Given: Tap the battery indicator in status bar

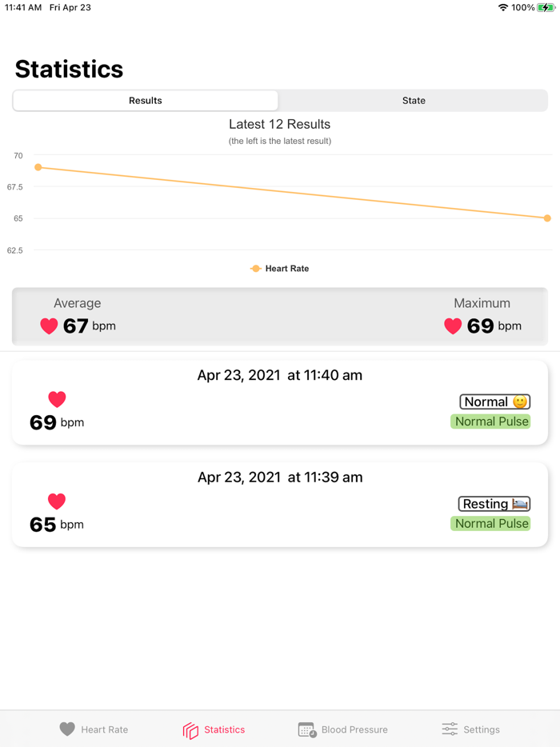Looking at the screenshot, I should point(546,7).
